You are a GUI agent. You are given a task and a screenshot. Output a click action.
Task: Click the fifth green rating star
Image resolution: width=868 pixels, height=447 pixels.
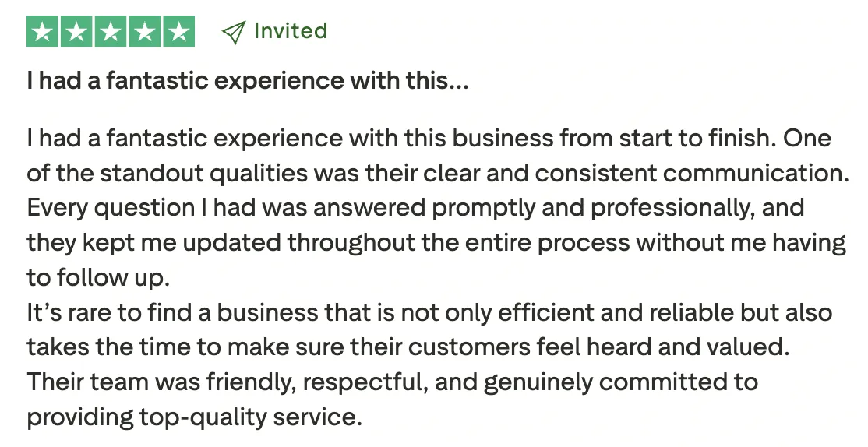[x=178, y=31]
